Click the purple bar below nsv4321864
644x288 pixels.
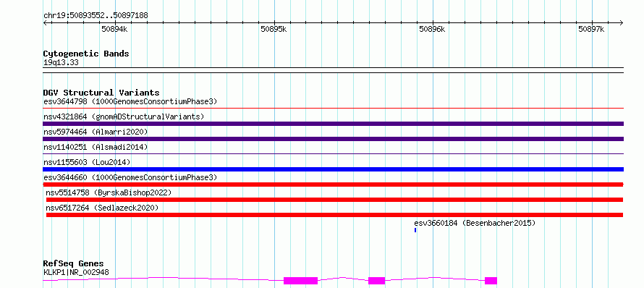click(x=334, y=124)
